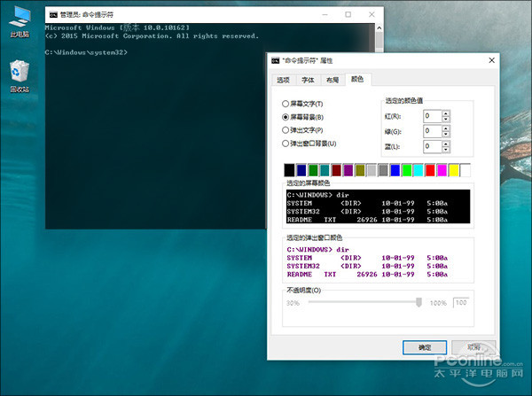Click the popup color preview box
This screenshot has width=532, height=396.
point(378,261)
